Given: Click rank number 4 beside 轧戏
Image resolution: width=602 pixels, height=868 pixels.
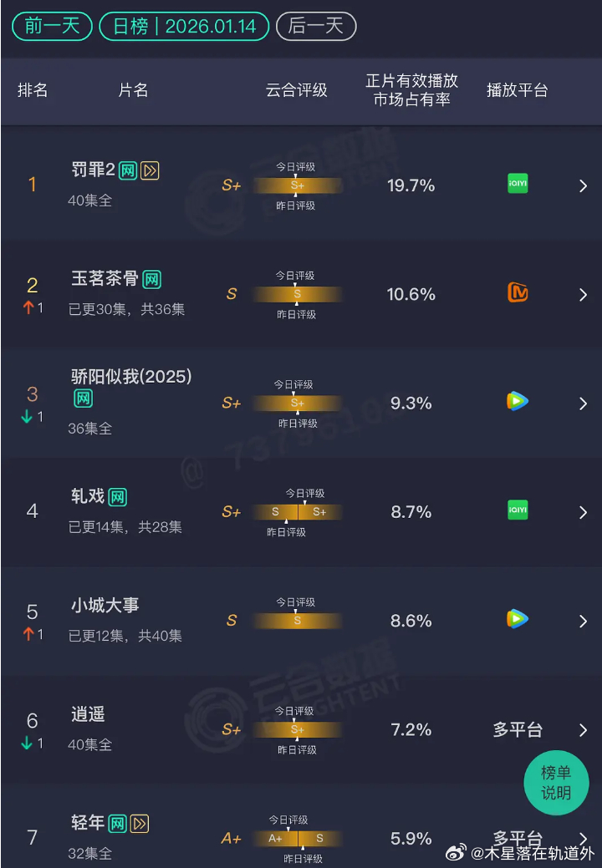Looking at the screenshot, I should point(32,511).
